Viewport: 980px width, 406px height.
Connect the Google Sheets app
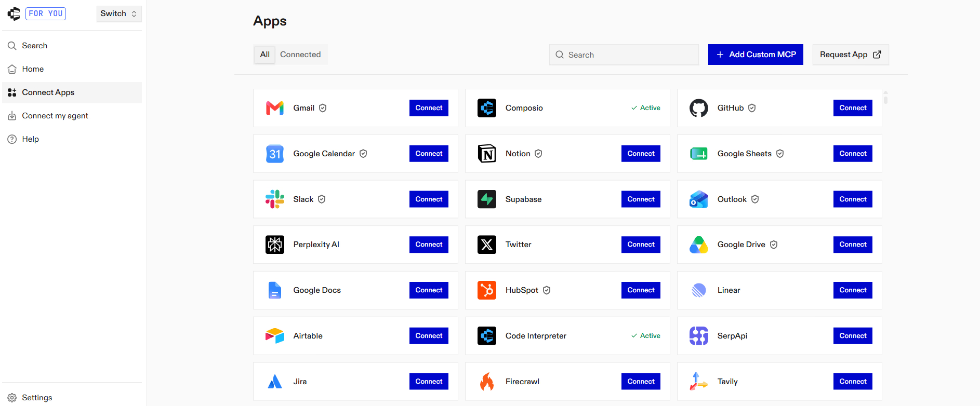853,154
